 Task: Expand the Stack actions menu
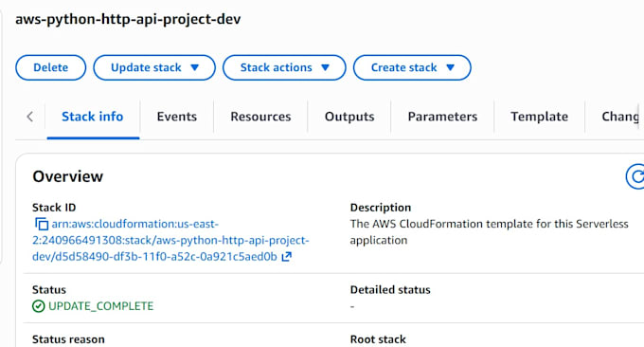pos(284,67)
